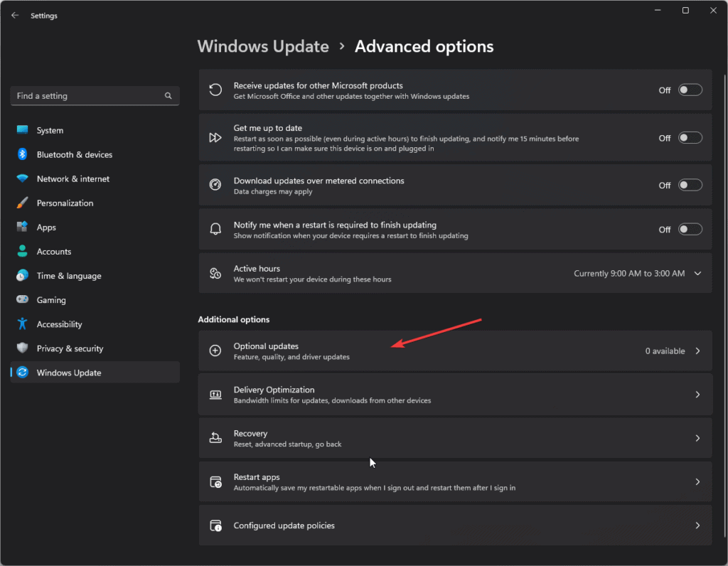Image resolution: width=728 pixels, height=566 pixels.
Task: Open Restart apps via its chevron
Action: [x=697, y=482]
